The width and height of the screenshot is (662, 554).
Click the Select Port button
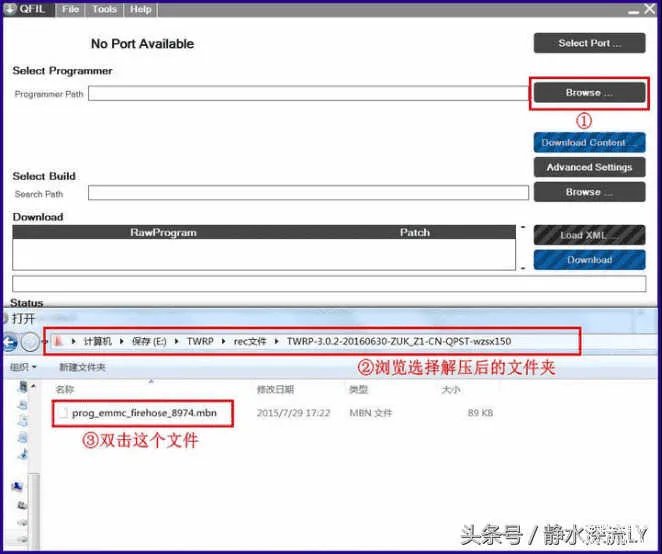(588, 43)
